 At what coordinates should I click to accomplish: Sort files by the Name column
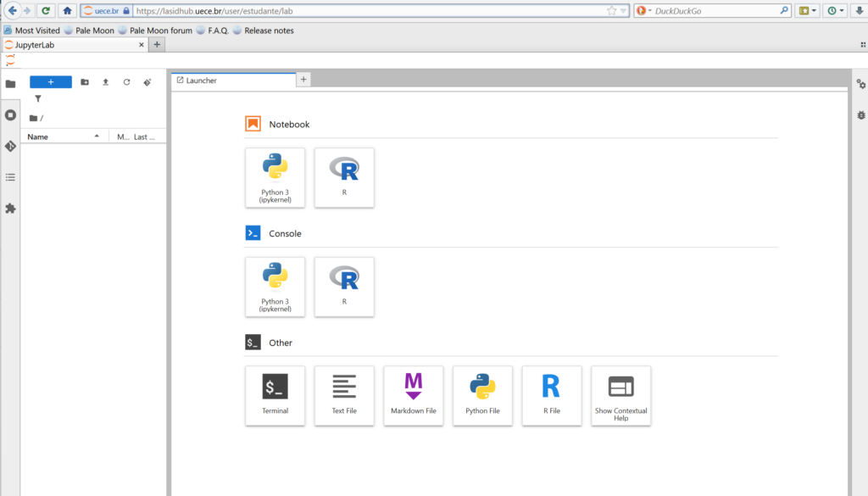[x=64, y=137]
